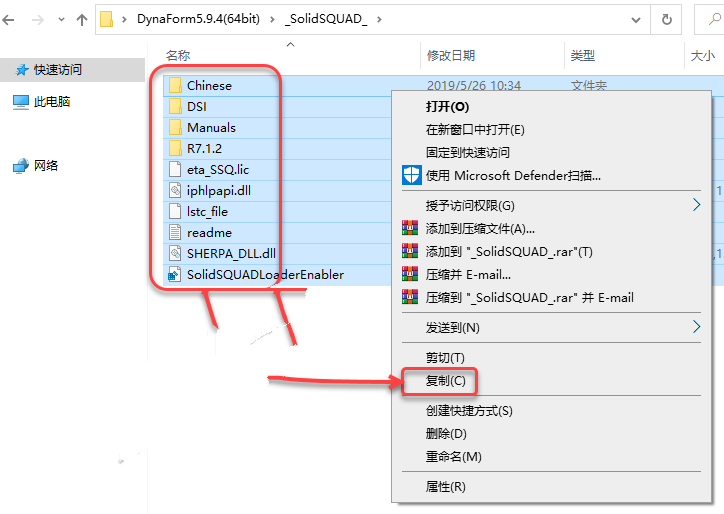Select the eta_SSQ.lic file name
Viewport: 724px width, 514px height.
[x=218, y=169]
